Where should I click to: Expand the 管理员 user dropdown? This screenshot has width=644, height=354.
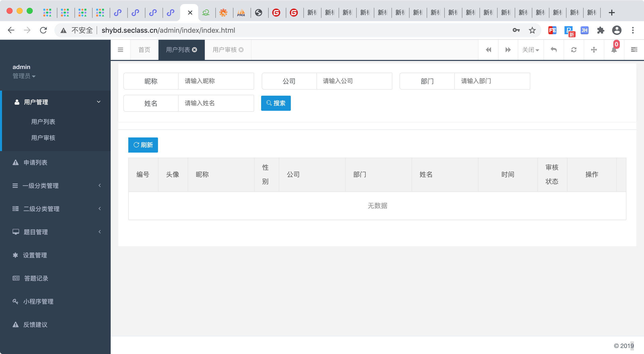pyautogui.click(x=24, y=76)
